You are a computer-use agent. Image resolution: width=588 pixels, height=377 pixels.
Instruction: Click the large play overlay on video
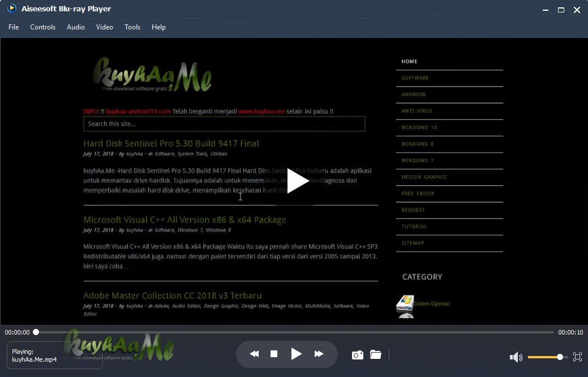point(298,181)
